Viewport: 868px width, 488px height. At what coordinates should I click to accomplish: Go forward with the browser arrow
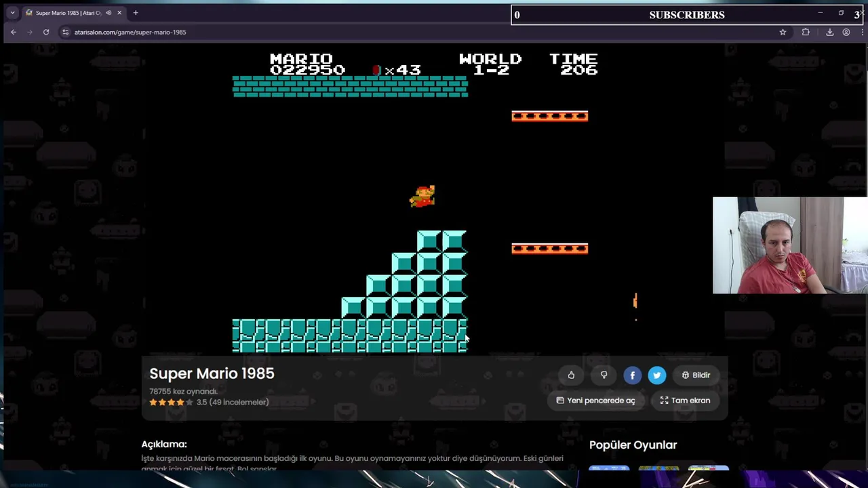[x=30, y=32]
